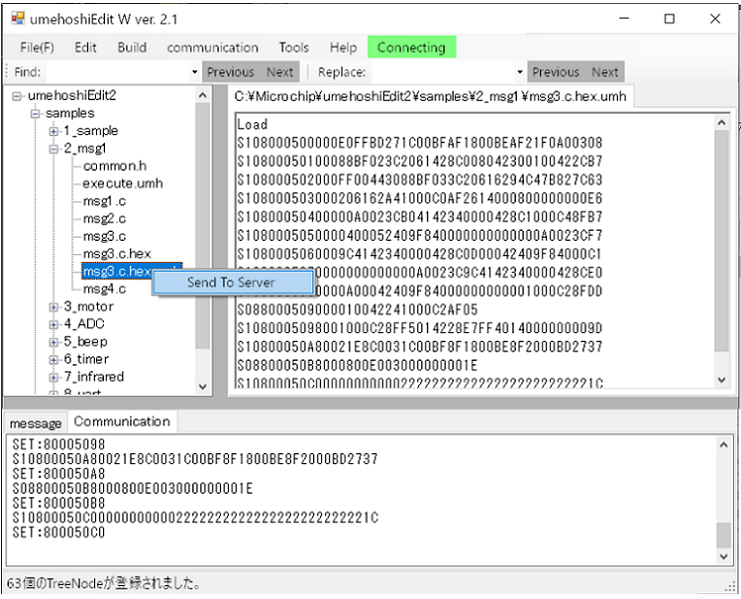This screenshot has height=599, width=741.
Task: Click into the Find text field
Action: (118, 72)
